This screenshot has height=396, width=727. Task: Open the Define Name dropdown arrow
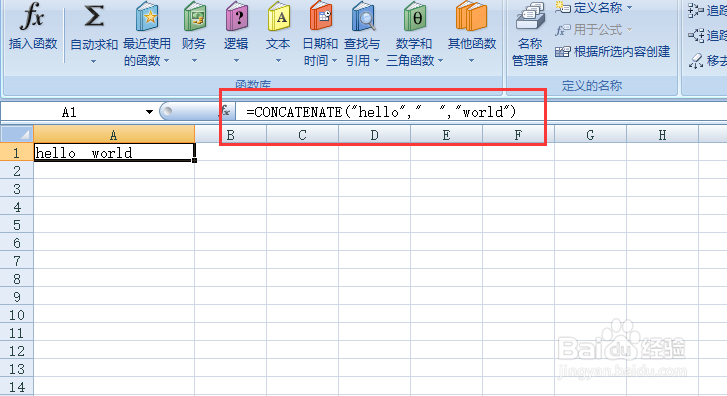pyautogui.click(x=629, y=7)
